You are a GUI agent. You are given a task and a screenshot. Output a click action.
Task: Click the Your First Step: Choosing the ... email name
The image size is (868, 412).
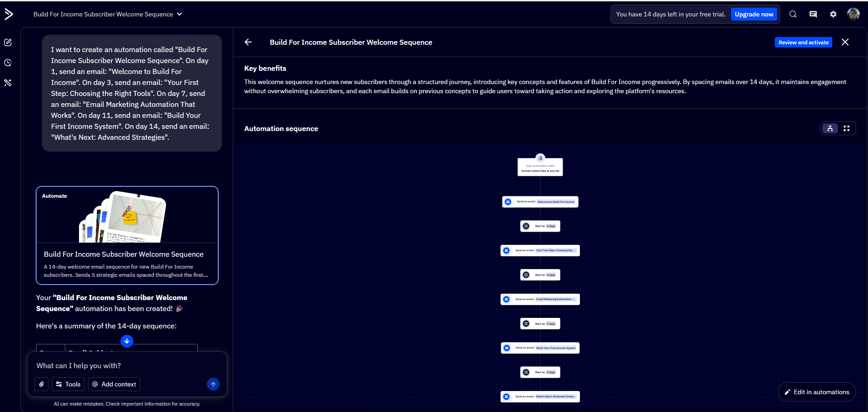(556, 250)
